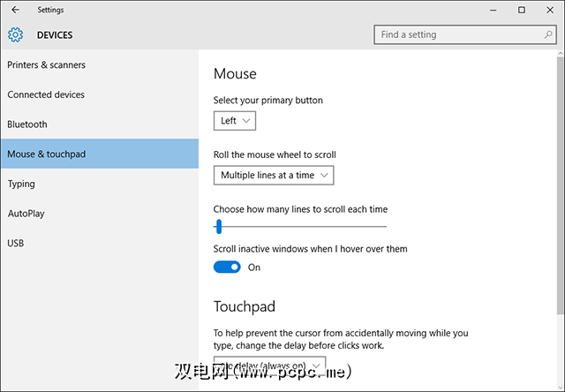
Task: Maximize the Settings window
Action: 522,10
